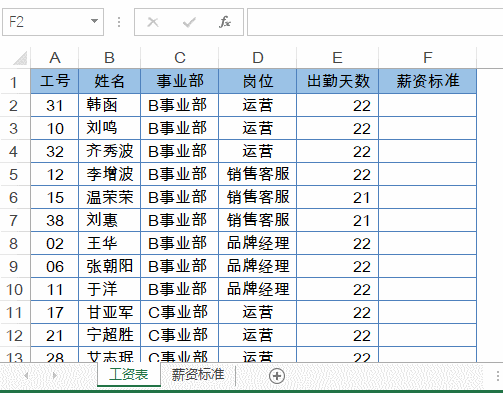Select column E header
The width and height of the screenshot is (503, 393).
click(x=337, y=58)
